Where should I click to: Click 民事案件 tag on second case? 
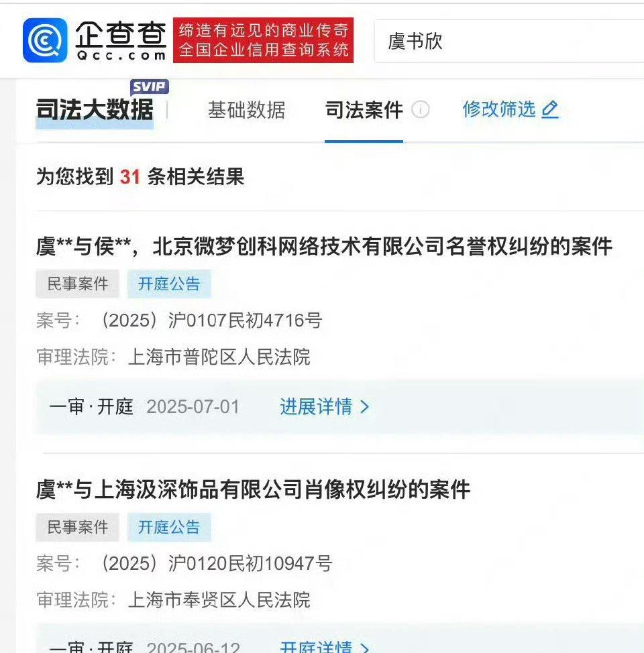[78, 527]
